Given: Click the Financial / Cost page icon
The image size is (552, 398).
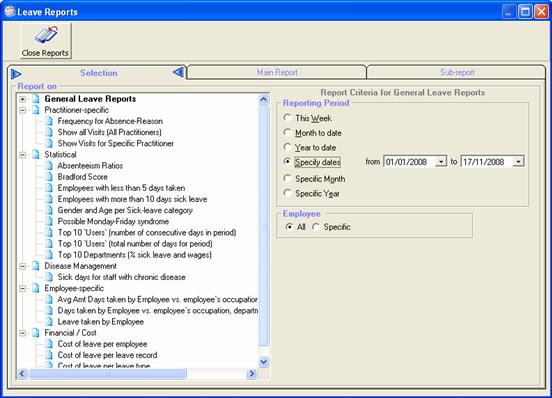Looking at the screenshot, I should pyautogui.click(x=36, y=333).
